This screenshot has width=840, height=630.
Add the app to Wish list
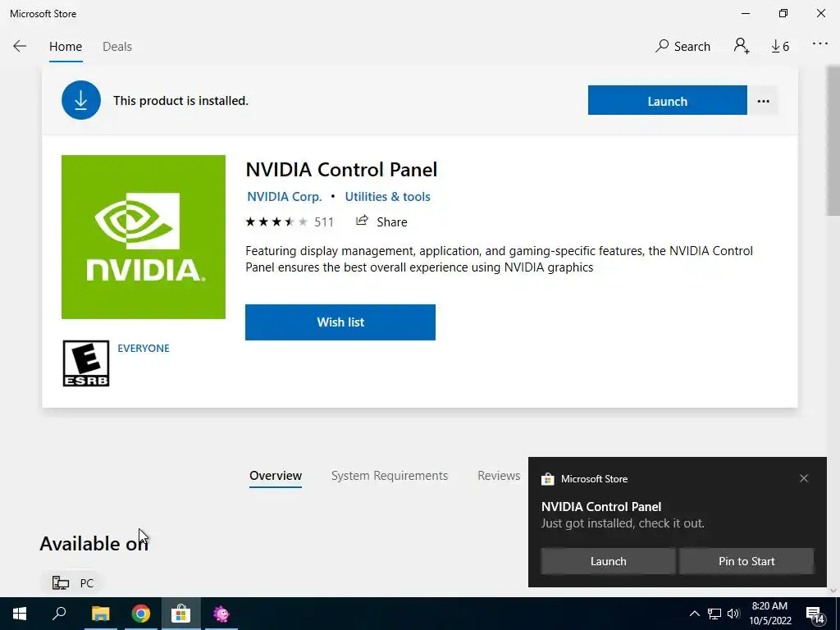pyautogui.click(x=340, y=322)
